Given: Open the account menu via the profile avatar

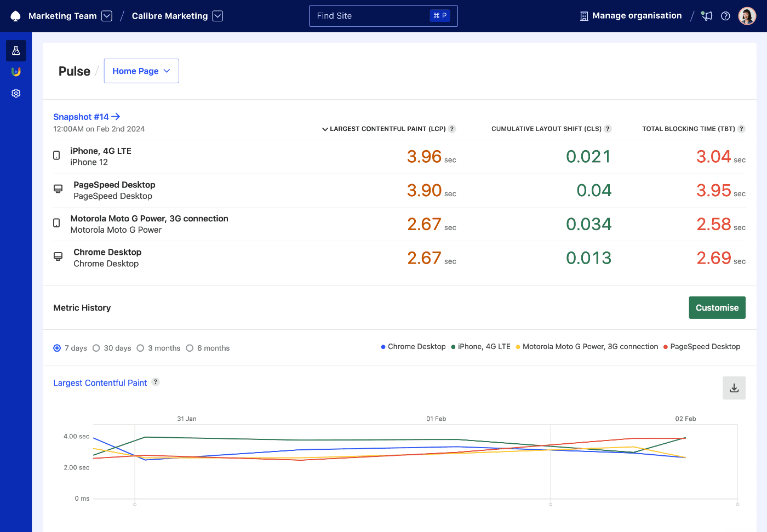Looking at the screenshot, I should click(x=747, y=15).
